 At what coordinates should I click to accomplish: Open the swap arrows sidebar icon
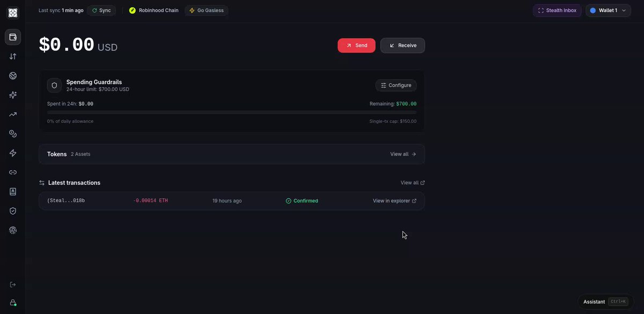point(13,56)
